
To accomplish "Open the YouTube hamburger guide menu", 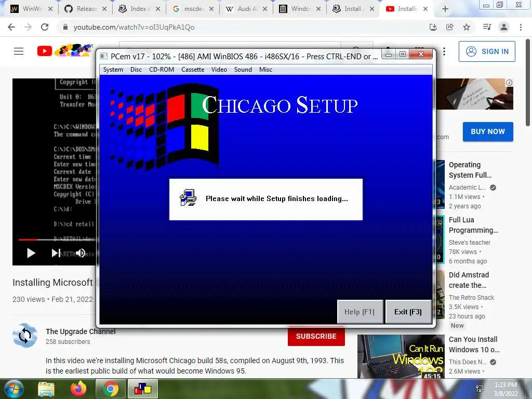I will pos(19,51).
